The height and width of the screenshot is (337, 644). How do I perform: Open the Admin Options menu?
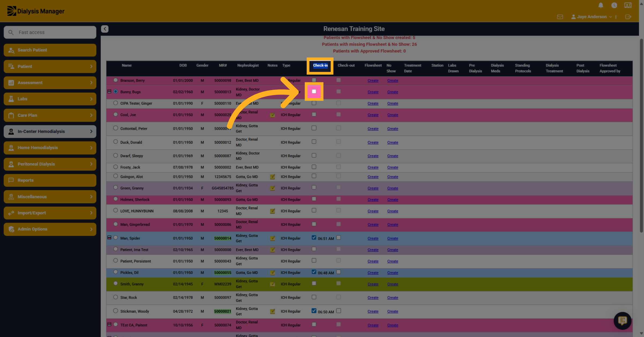50,229
